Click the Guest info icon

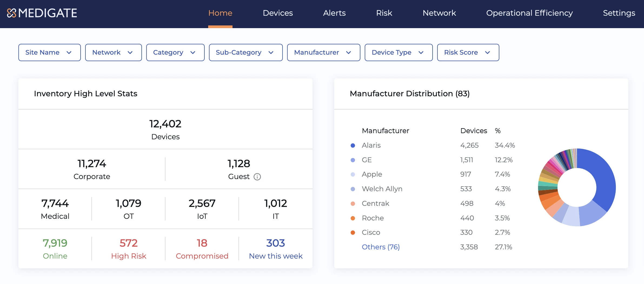(x=257, y=177)
